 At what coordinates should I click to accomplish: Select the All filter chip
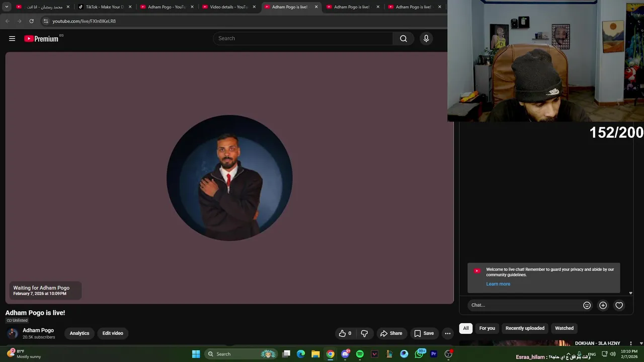click(x=466, y=328)
